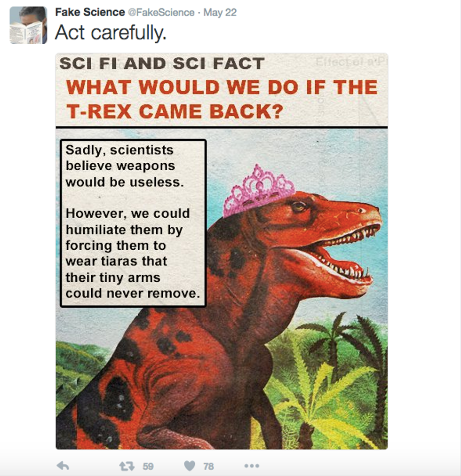Open the @FakeScience handle link
Screen dimensions: 461x476
click(x=161, y=12)
